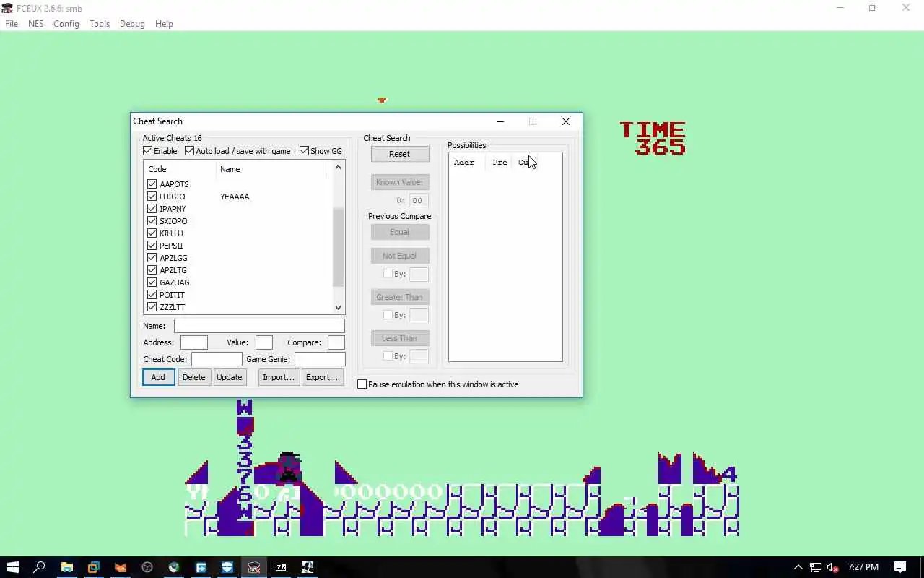Viewport: 924px width, 578px height.
Task: Select the ZZZLTT cheat row text
Action: coord(173,307)
